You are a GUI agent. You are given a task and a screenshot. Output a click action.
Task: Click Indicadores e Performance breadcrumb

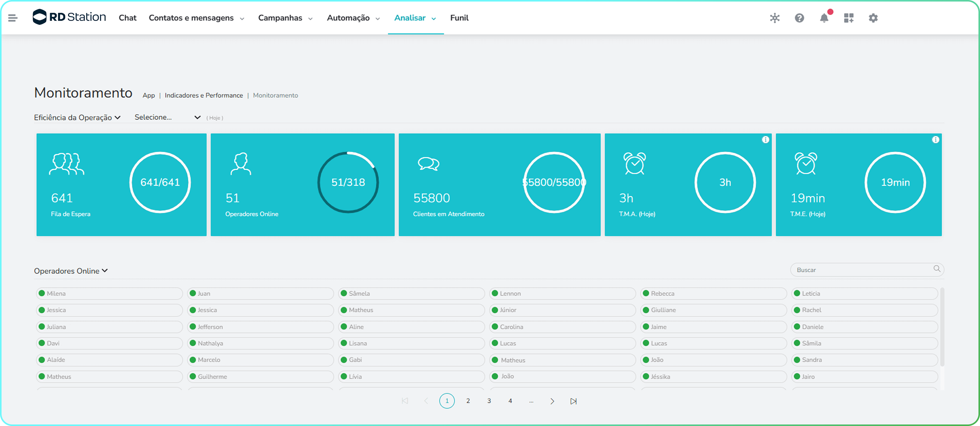(204, 95)
